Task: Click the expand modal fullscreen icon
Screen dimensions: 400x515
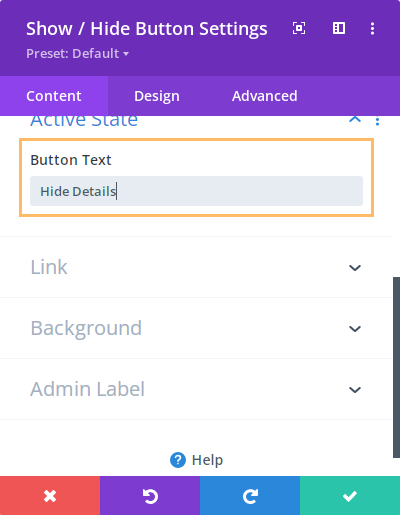Action: [x=299, y=28]
